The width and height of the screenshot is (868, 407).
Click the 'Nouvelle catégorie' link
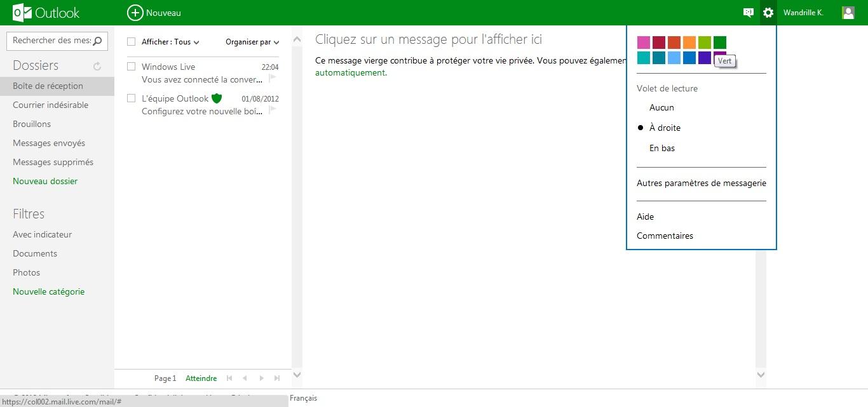pyautogui.click(x=48, y=291)
